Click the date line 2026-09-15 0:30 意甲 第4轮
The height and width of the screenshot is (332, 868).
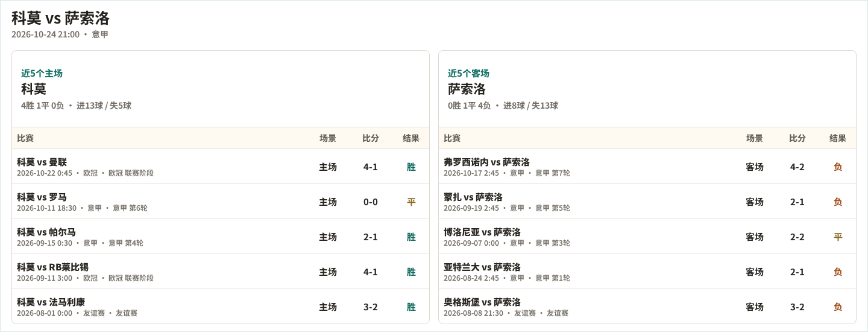80,243
